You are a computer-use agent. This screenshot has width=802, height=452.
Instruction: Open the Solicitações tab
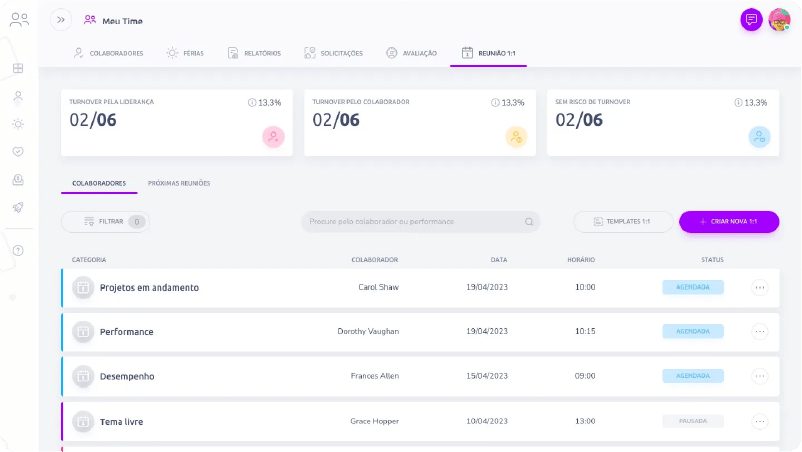pos(333,53)
